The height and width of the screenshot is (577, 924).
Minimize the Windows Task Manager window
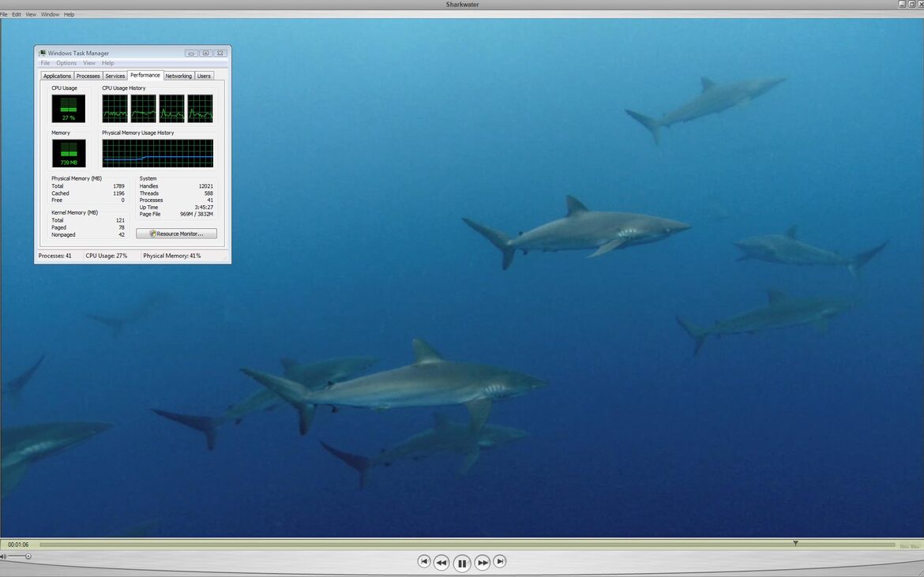coord(191,53)
